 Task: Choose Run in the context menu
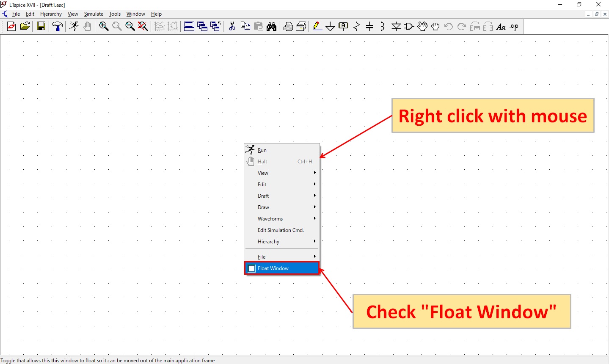point(262,150)
